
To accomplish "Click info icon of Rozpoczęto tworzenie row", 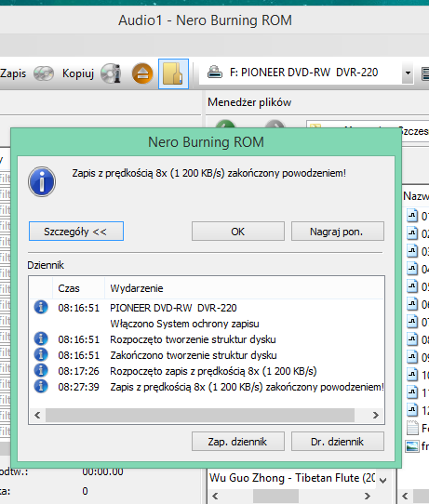I will pos(41,338).
